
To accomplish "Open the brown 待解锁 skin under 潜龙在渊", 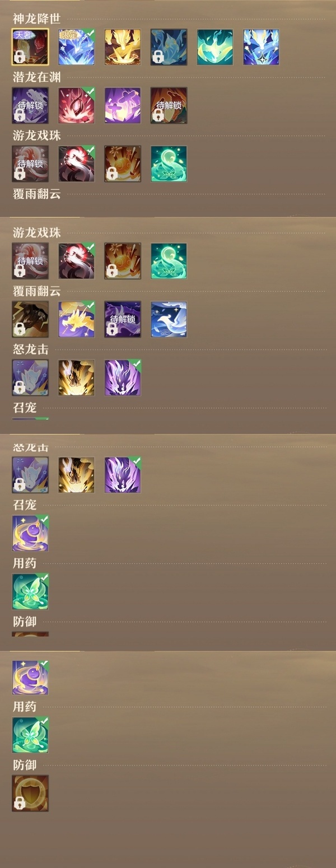I will [x=169, y=105].
